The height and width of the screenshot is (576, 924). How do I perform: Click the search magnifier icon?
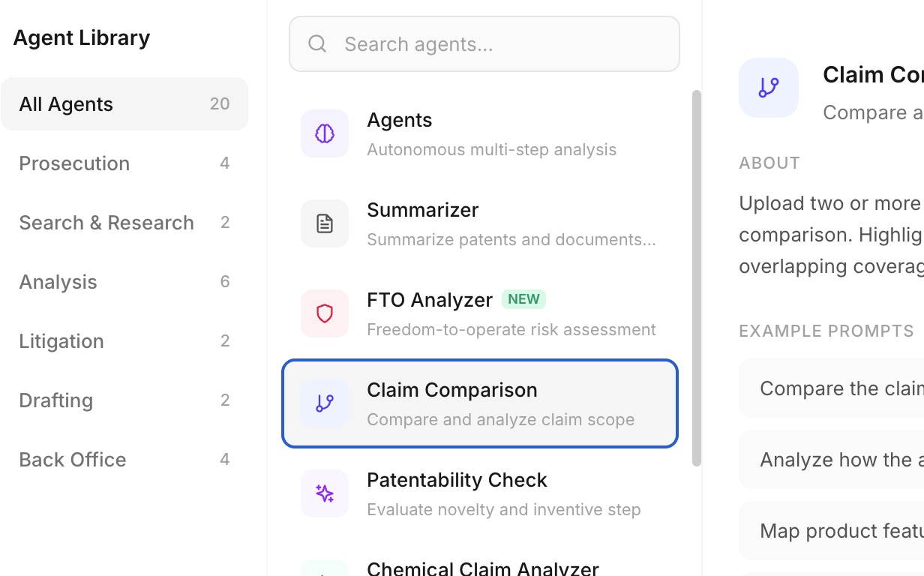click(x=316, y=43)
